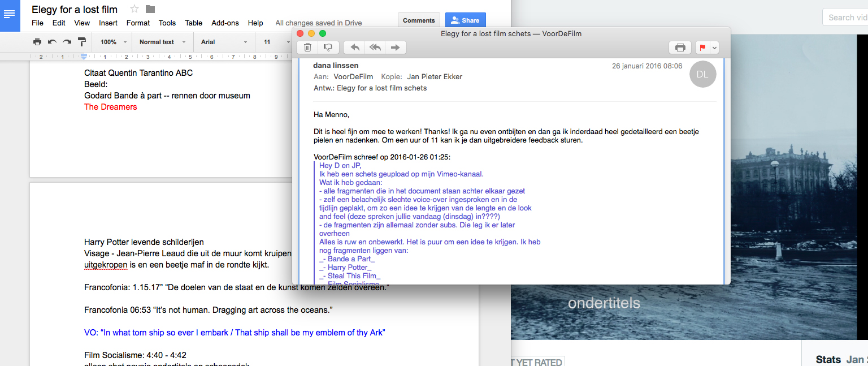The width and height of the screenshot is (868, 366).
Task: Click the blue left indent ruler marker
Action: (84, 56)
